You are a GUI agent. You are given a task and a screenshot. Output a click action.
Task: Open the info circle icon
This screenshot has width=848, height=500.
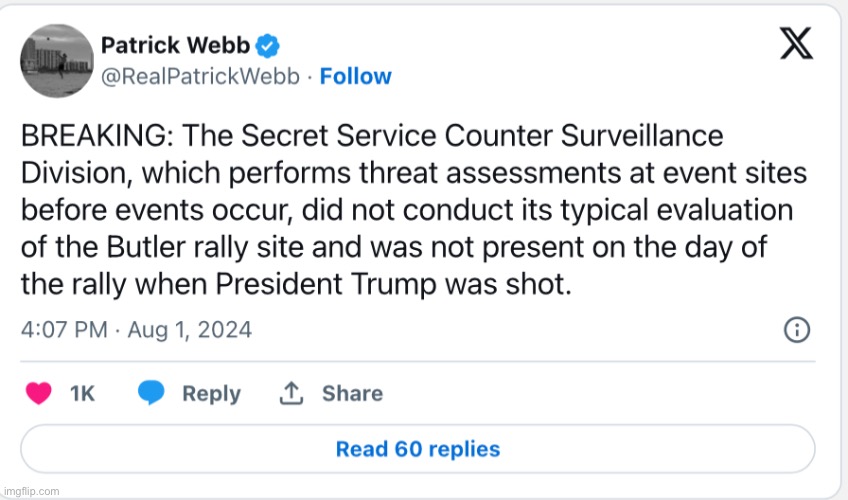pyautogui.click(x=796, y=330)
